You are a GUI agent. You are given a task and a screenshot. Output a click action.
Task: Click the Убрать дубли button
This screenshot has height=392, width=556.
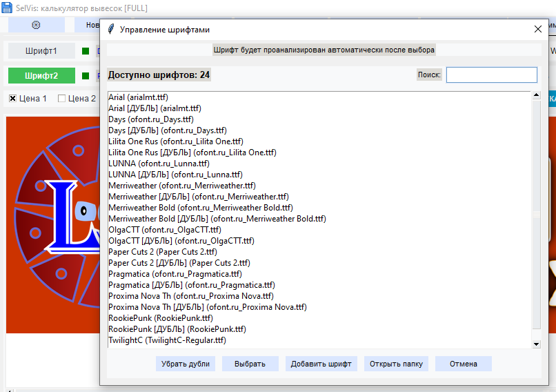click(x=184, y=364)
